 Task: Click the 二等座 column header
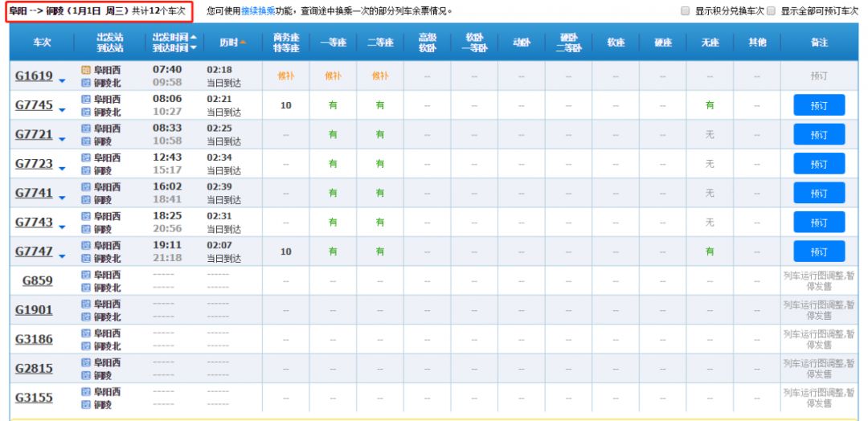379,42
